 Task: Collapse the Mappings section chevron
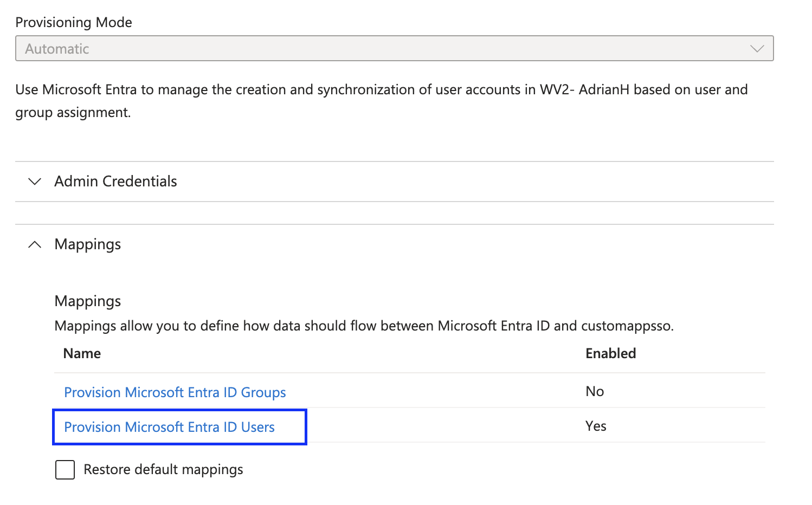[x=35, y=244]
